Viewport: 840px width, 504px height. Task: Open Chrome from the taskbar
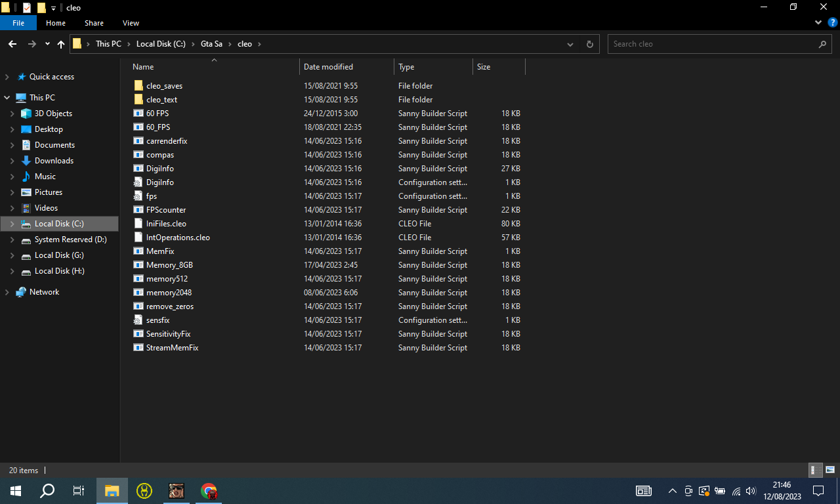(209, 491)
